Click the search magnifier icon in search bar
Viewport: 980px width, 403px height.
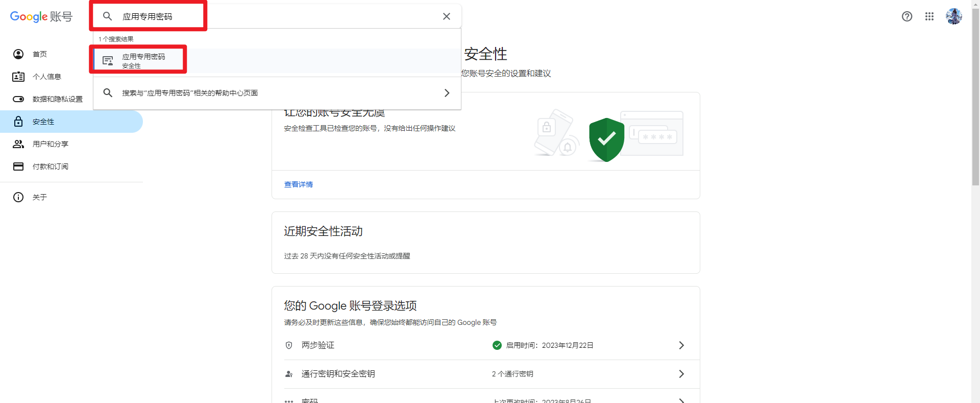(x=108, y=16)
